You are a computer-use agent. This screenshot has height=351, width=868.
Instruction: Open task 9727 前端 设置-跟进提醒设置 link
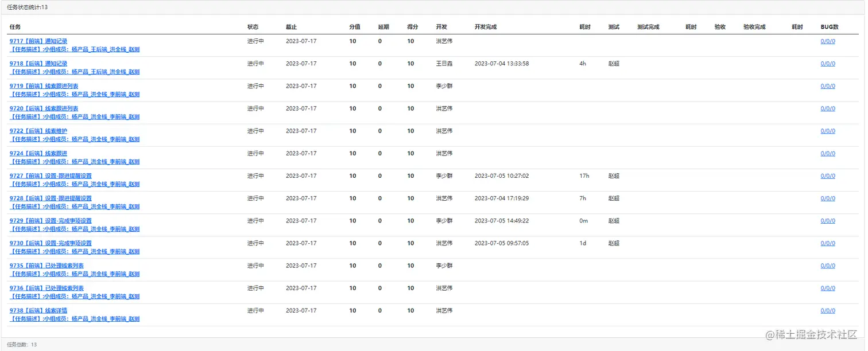click(51, 175)
